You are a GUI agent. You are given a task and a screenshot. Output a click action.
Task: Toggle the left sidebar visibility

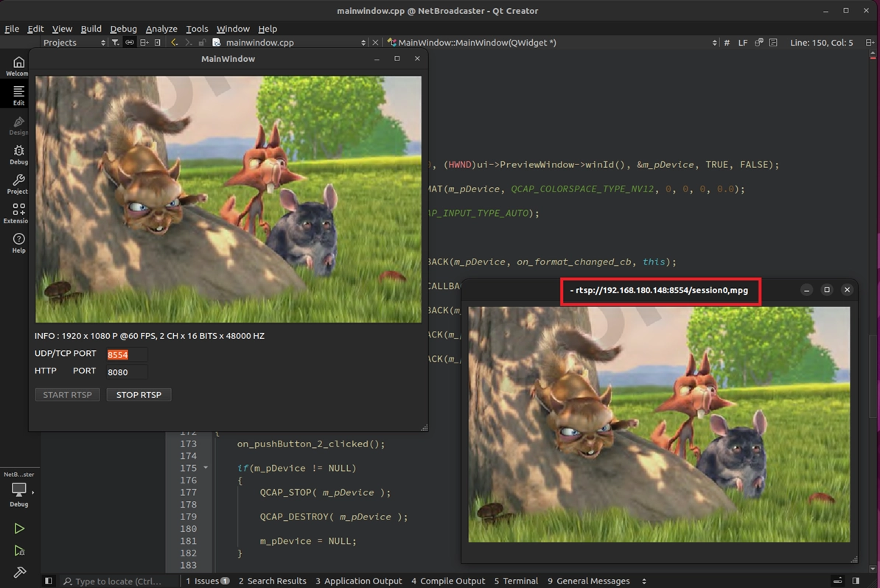click(49, 581)
